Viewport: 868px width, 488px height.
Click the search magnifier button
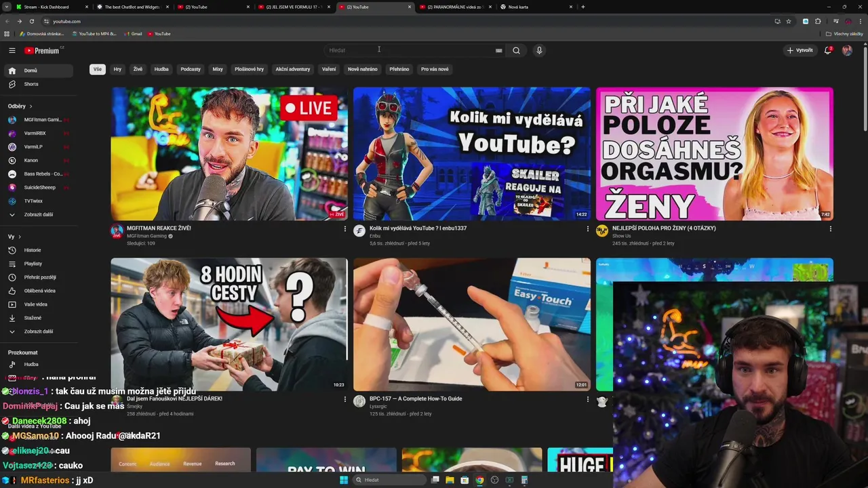click(516, 50)
